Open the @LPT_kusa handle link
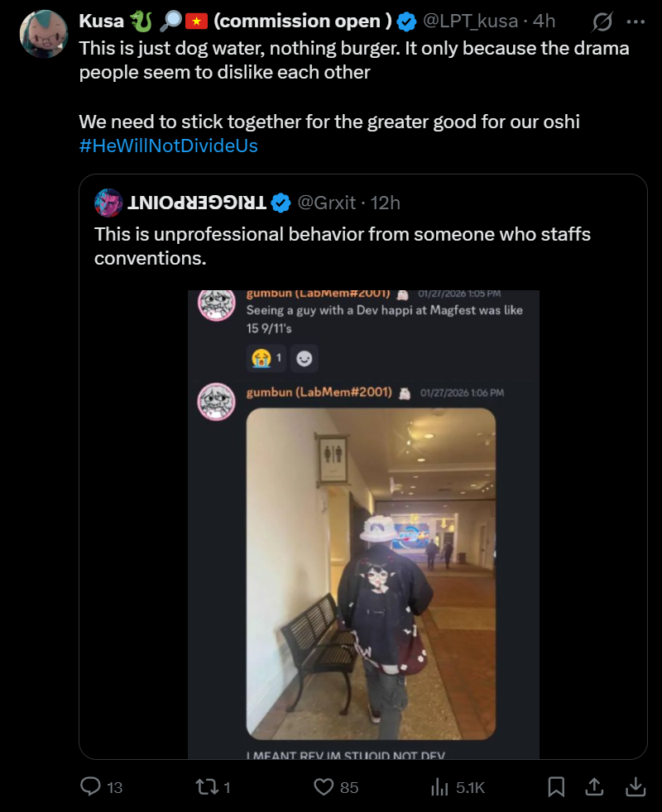Viewport: 662px width, 812px height. click(x=470, y=21)
